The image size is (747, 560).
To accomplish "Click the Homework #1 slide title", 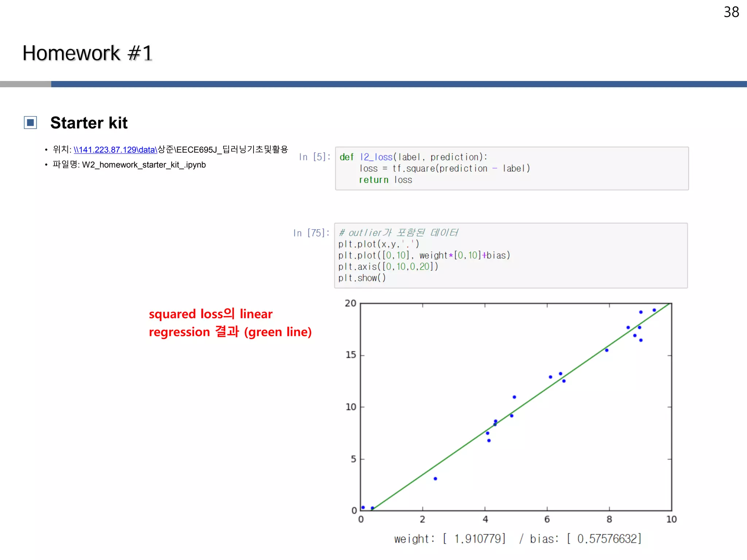I will (87, 53).
